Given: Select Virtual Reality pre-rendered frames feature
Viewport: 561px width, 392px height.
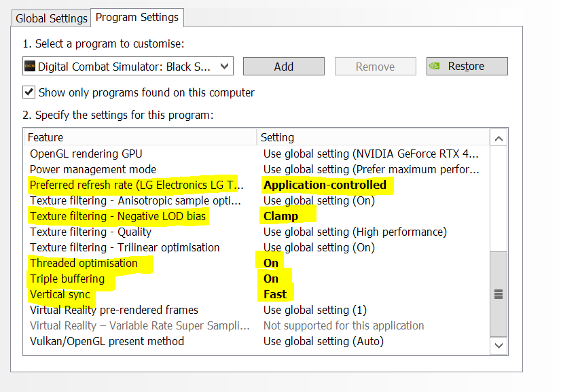Looking at the screenshot, I should click(x=114, y=310).
